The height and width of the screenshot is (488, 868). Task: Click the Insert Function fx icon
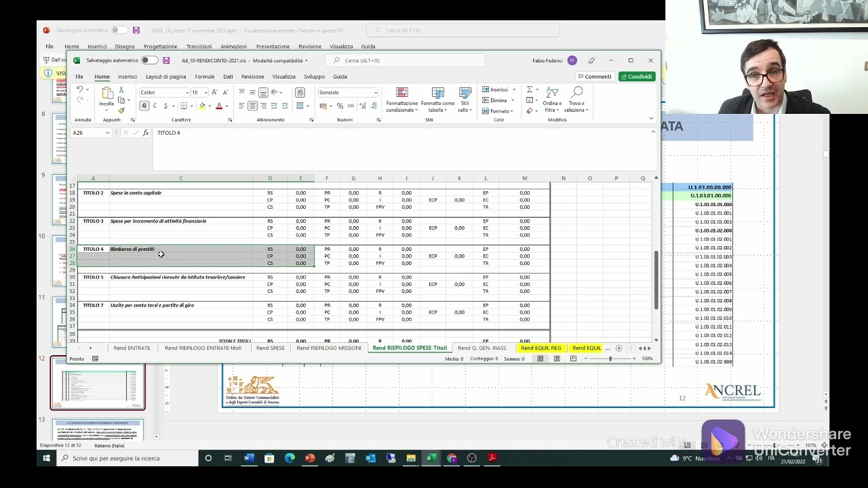coord(146,133)
